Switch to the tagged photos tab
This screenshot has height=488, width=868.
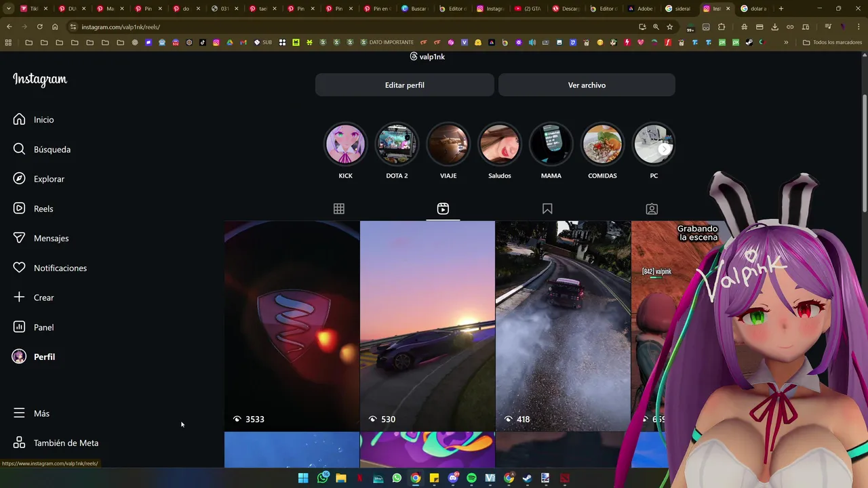(652, 209)
